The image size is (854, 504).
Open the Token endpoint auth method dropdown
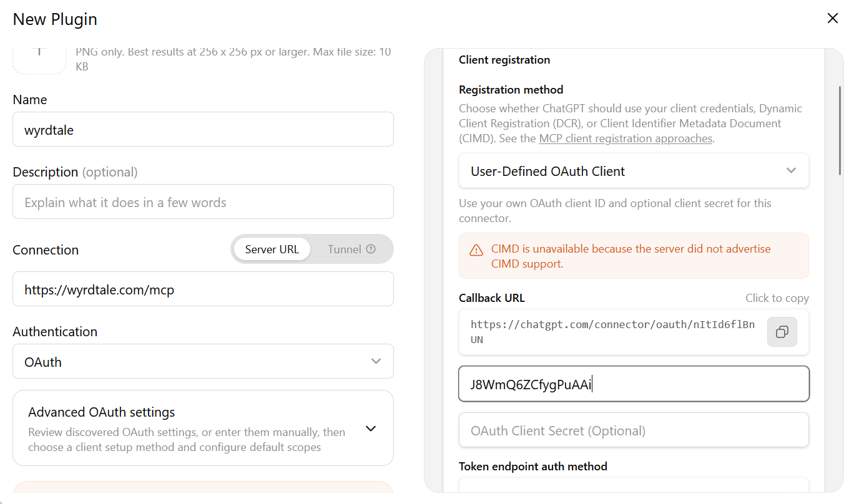[x=634, y=485]
